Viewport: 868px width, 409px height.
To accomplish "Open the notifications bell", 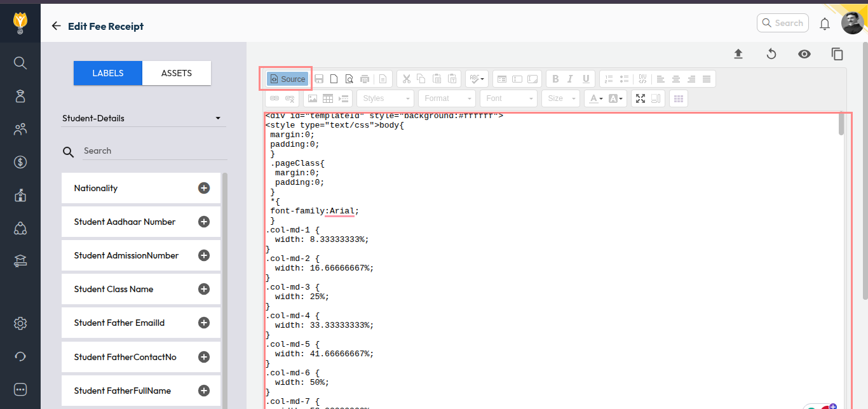I will (825, 24).
